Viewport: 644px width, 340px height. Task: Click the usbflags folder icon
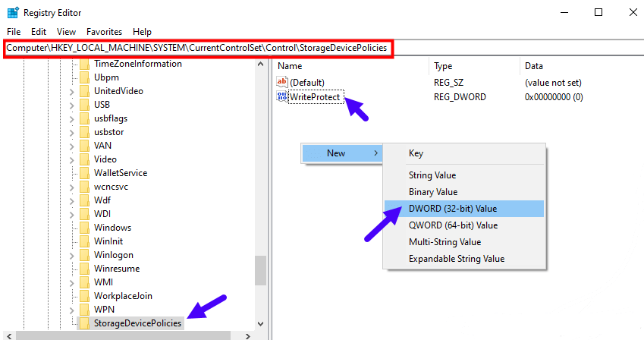pos(84,118)
